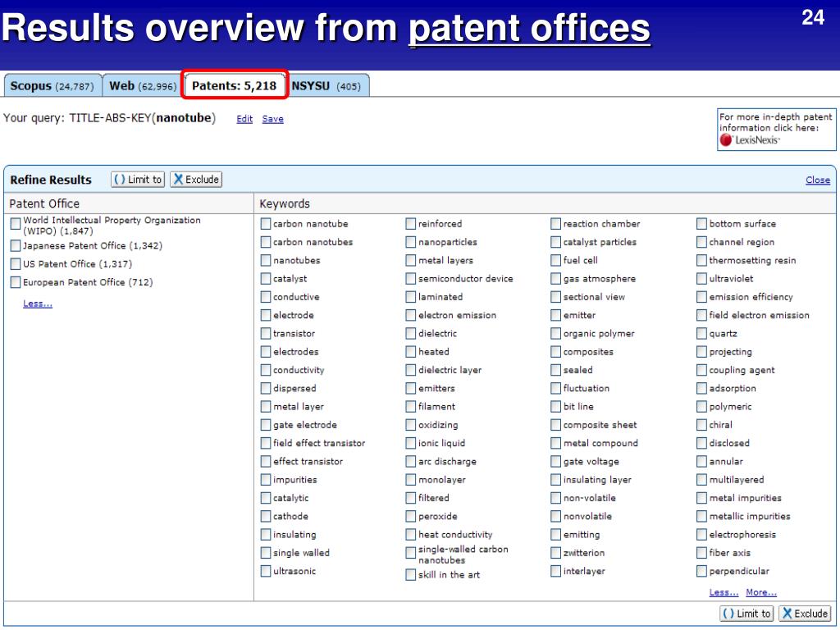Select the metallic impurities checkbox
The image size is (840, 630).
pos(702,516)
